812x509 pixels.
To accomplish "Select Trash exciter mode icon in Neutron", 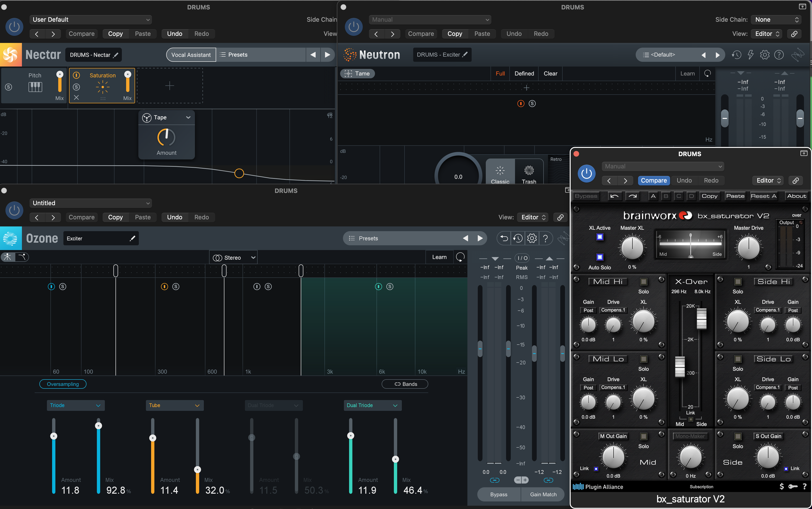I will [x=529, y=170].
